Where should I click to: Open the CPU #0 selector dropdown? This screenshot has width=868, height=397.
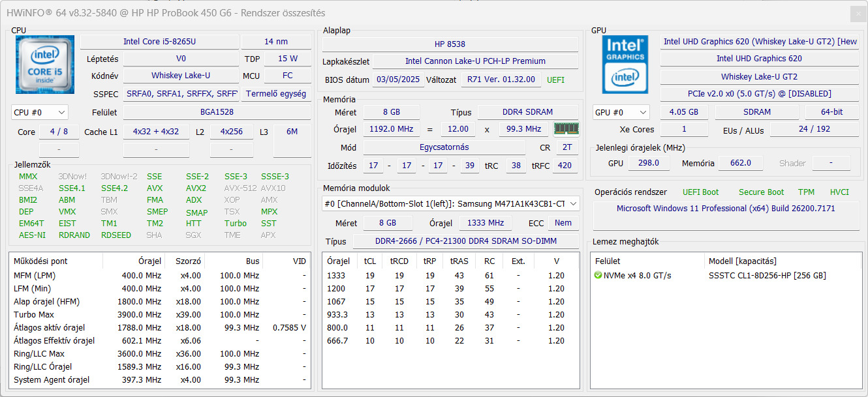pyautogui.click(x=39, y=112)
